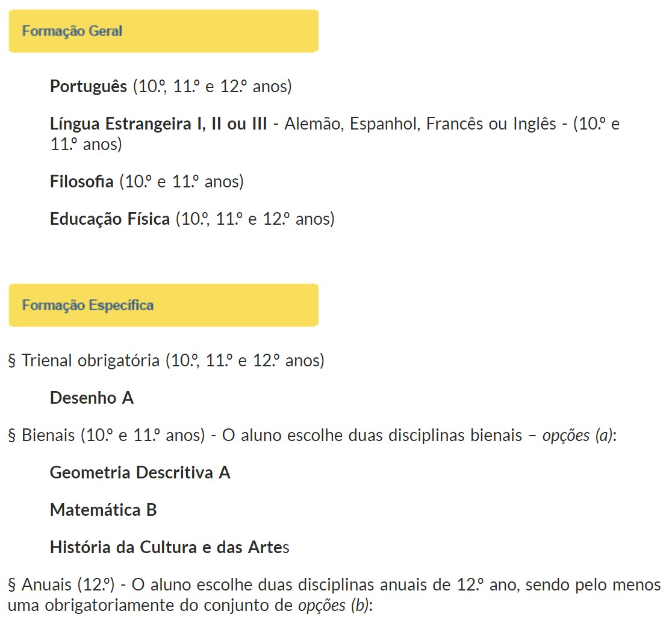Click the word Inglês in language list
This screenshot has height=620, width=672.
pyautogui.click(x=535, y=124)
